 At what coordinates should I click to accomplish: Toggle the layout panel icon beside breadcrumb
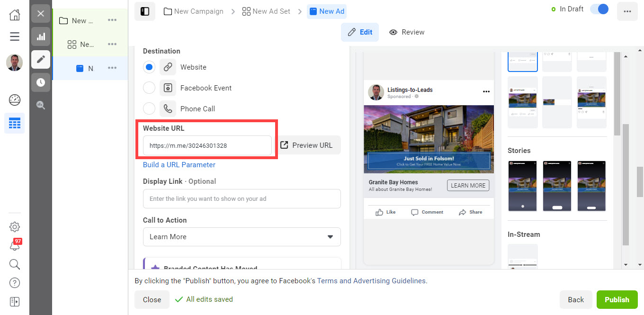pos(145,11)
